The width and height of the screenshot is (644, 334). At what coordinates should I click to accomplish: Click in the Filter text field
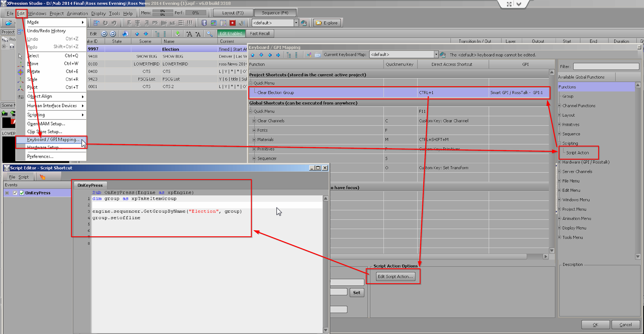pyautogui.click(x=606, y=66)
